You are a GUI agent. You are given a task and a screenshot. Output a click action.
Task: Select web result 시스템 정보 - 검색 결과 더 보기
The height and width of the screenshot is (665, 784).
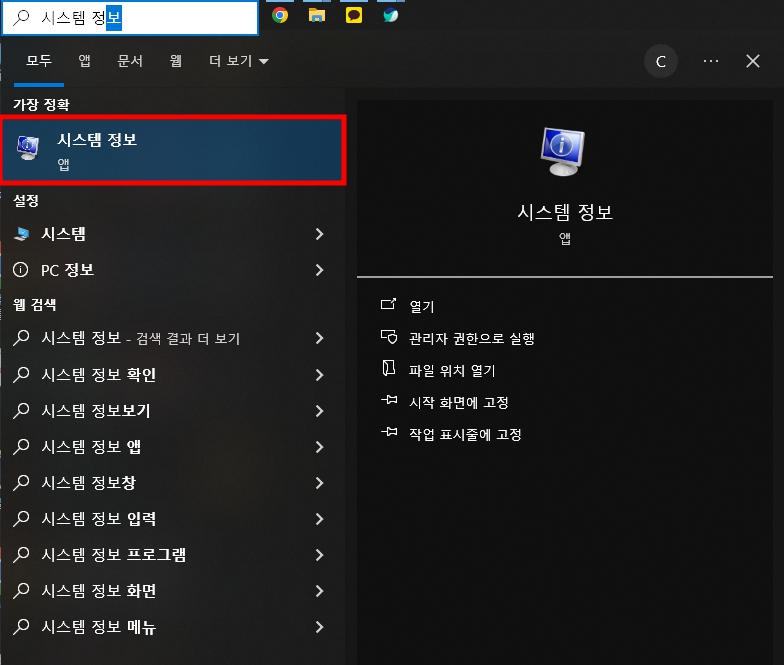[x=170, y=338]
